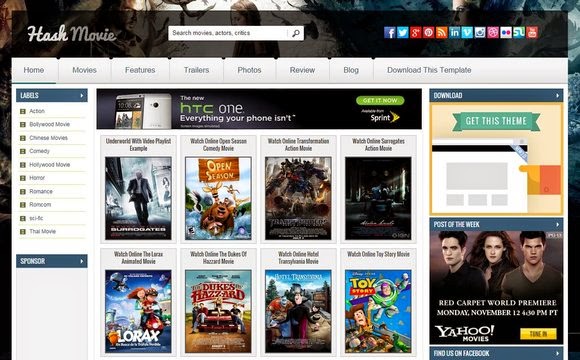The image size is (580, 360).
Task: Click the HTC One banner advertisement
Action: pos(259,109)
